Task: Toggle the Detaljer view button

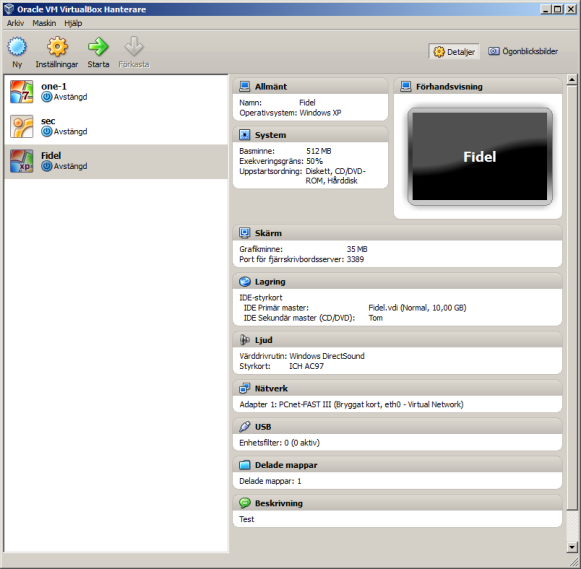Action: (x=454, y=51)
